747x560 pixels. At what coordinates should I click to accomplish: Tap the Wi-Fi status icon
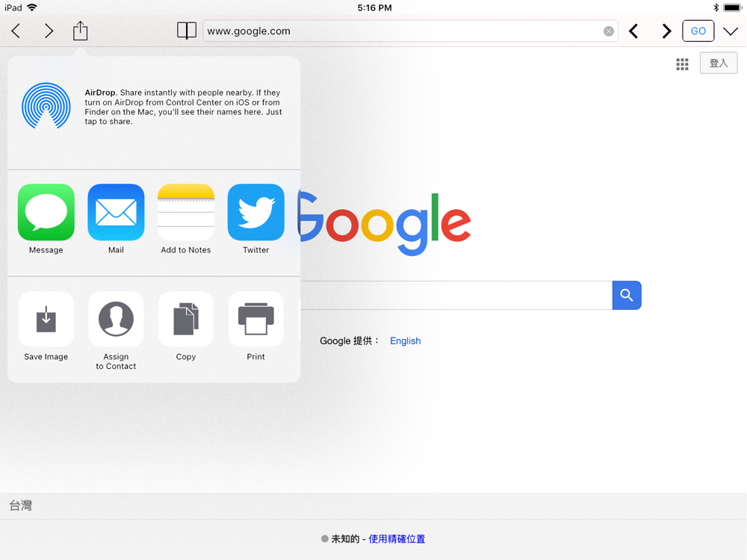click(x=32, y=7)
